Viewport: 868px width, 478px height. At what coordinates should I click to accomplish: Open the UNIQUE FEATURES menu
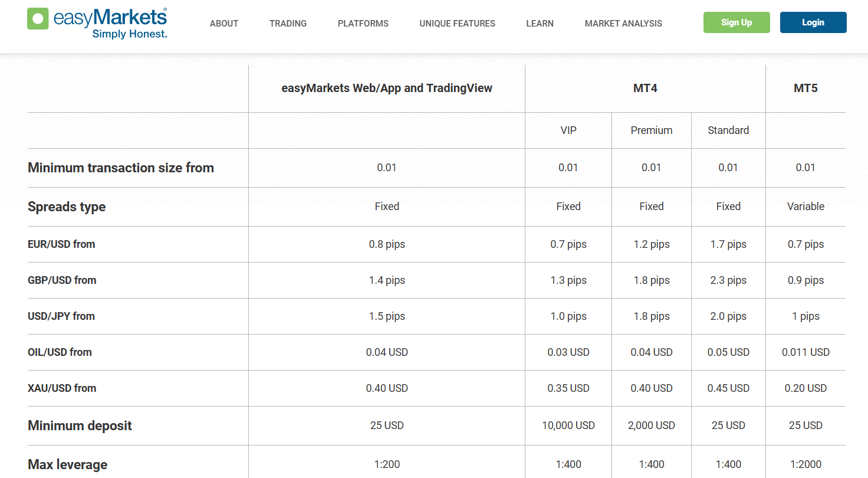coord(457,24)
